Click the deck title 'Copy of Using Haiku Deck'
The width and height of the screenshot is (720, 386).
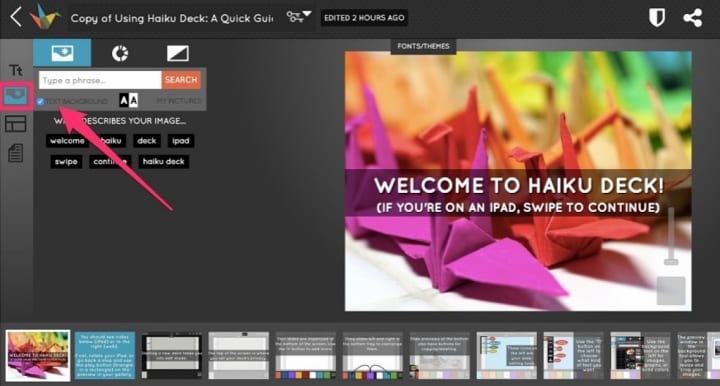click(172, 18)
